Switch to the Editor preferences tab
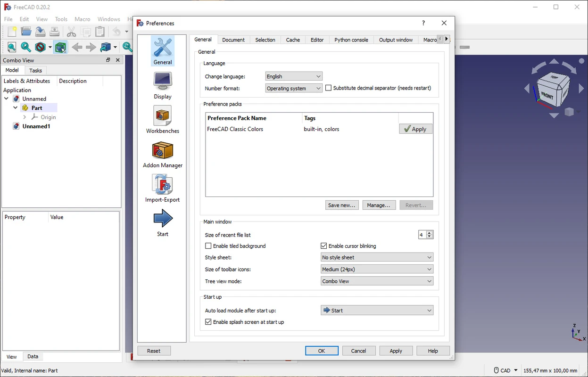 click(x=317, y=40)
